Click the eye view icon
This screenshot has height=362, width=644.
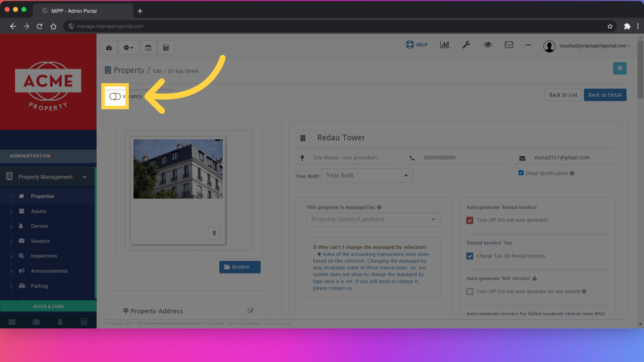pos(488,45)
